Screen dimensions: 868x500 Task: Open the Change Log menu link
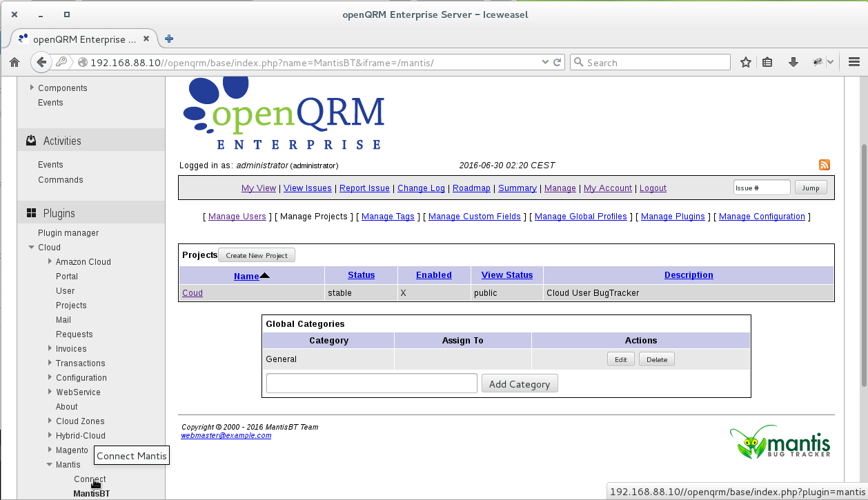click(x=422, y=188)
